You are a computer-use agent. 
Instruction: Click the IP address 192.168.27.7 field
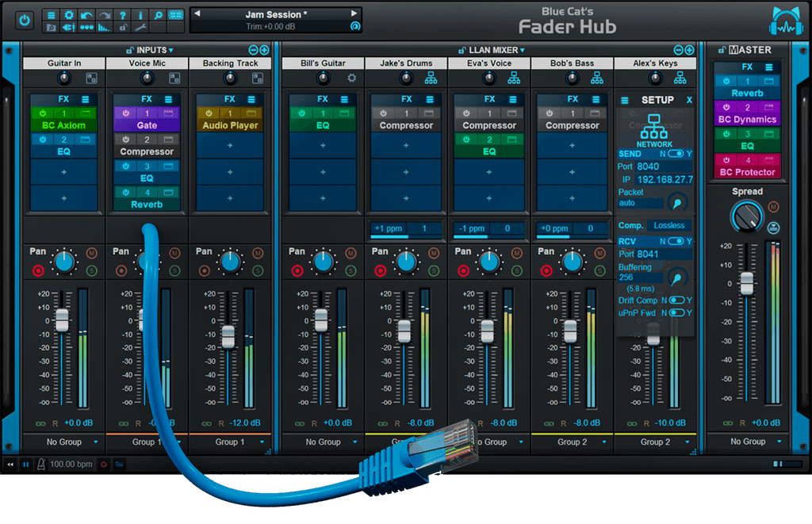click(x=664, y=180)
